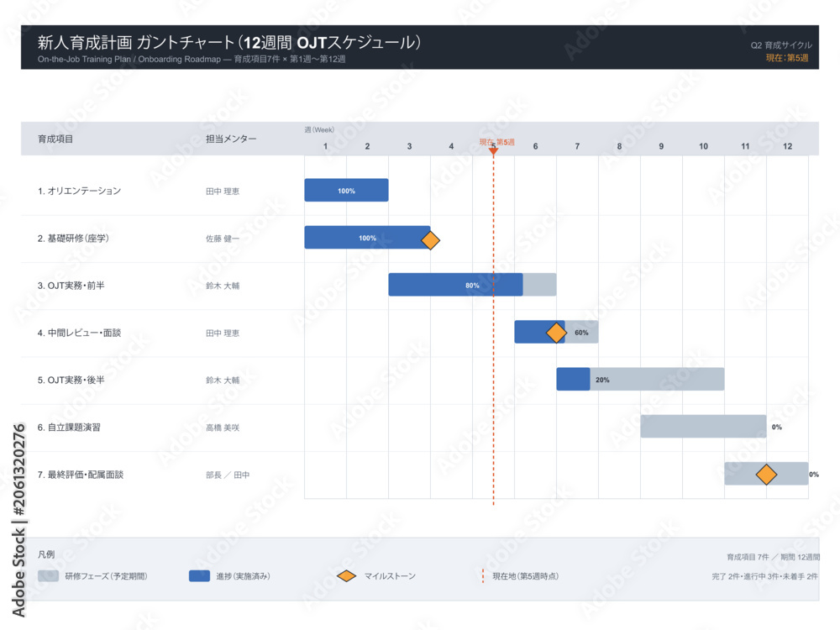840x630 pixels.
Task: Click the milestone diamond on 最終評価・配属面談 bar
Action: click(766, 475)
